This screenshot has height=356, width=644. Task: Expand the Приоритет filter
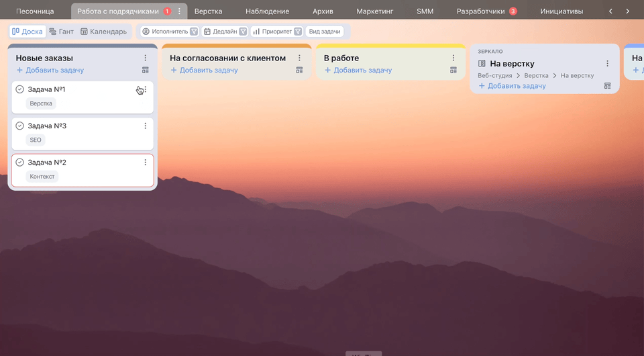click(x=277, y=32)
